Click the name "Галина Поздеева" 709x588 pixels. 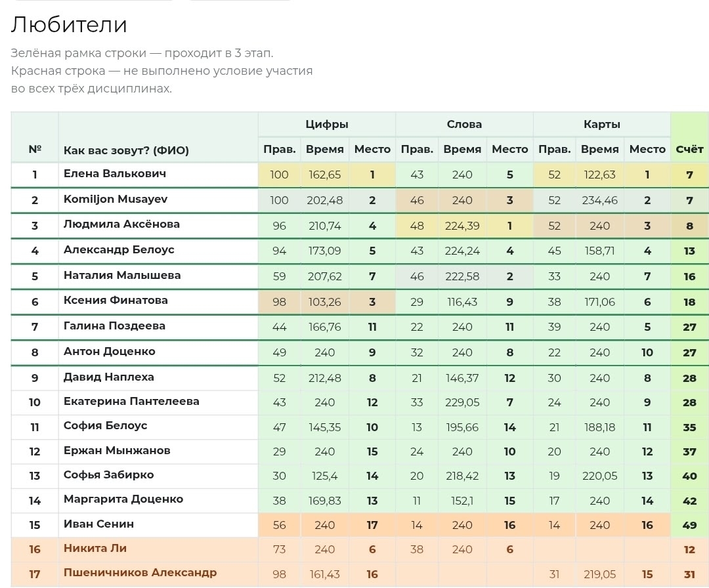coord(114,326)
